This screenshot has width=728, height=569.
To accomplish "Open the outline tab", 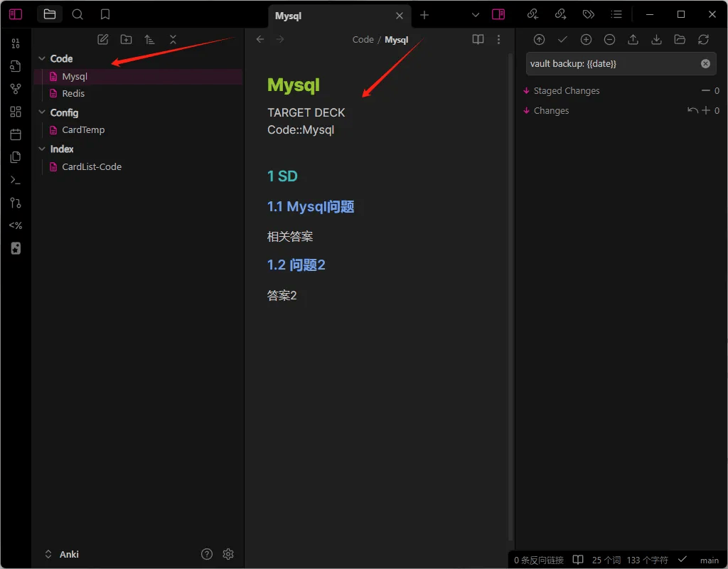I will (616, 14).
